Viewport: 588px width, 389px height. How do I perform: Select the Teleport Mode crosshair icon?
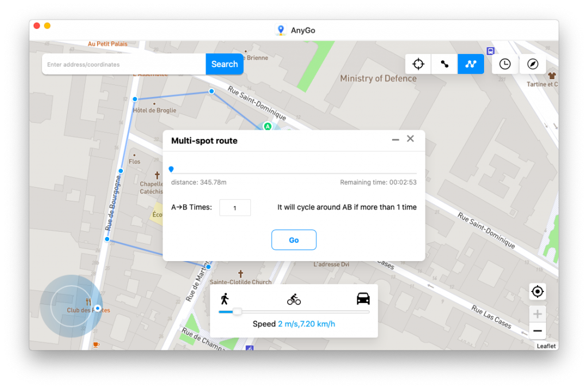417,64
